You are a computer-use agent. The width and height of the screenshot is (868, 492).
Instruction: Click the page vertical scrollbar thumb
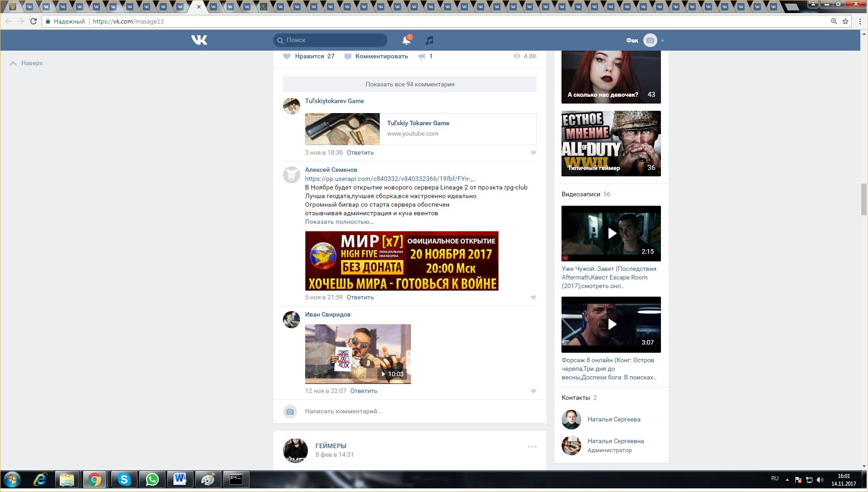tap(864, 199)
